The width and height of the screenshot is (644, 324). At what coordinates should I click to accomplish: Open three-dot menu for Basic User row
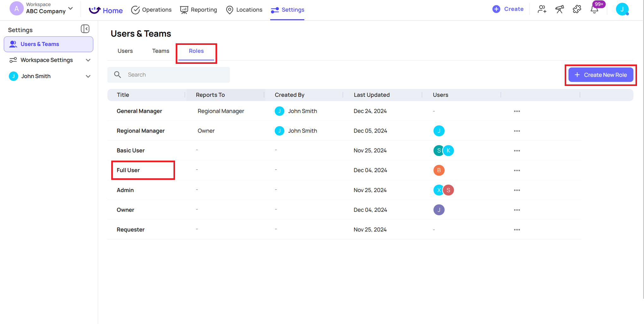coord(517,151)
